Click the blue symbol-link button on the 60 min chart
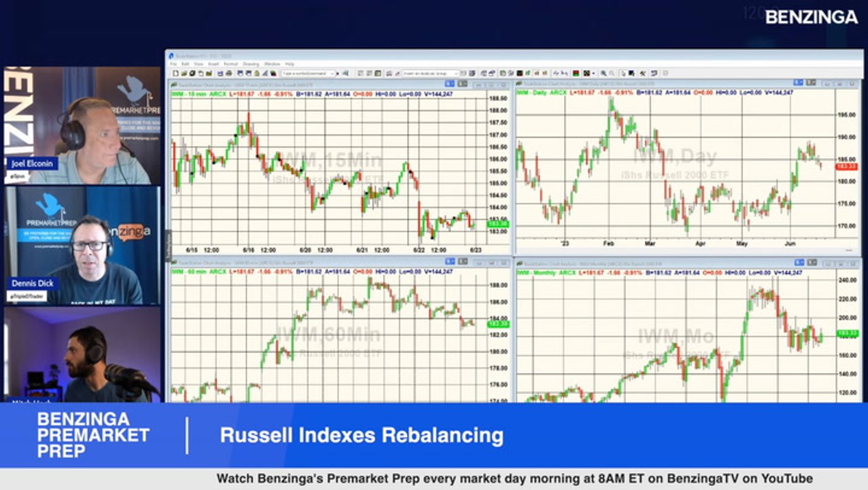868x490 pixels. 450,261
